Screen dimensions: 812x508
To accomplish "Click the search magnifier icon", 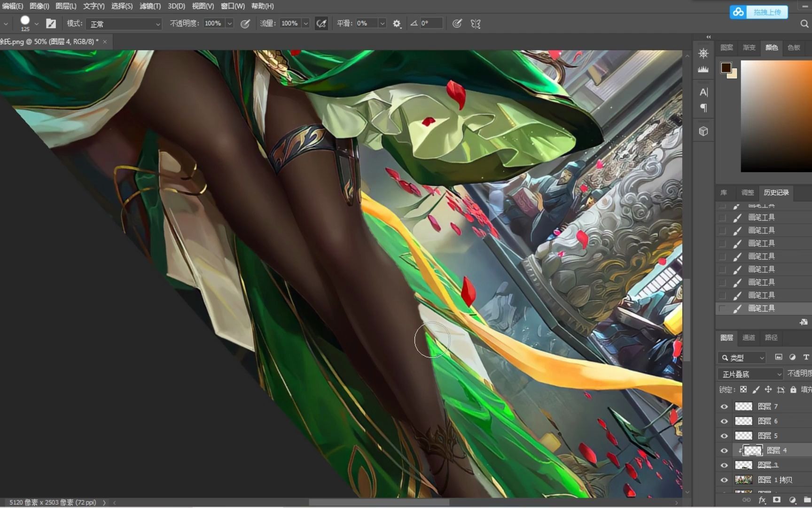I will 804,24.
